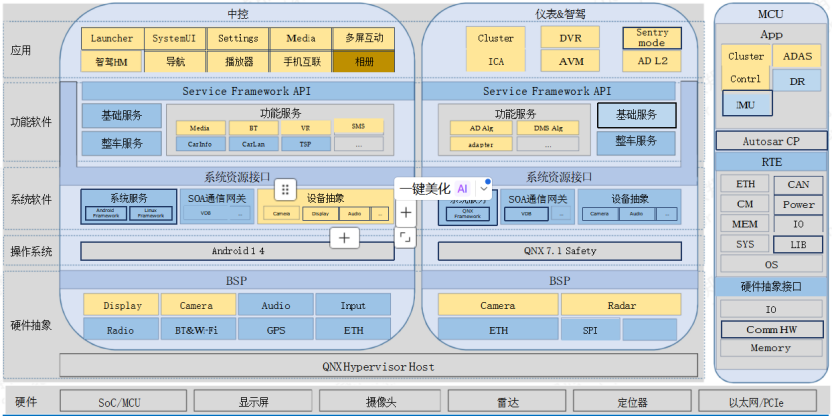Select the LIB box
This screenshot has height=416, width=832.
coord(798,245)
